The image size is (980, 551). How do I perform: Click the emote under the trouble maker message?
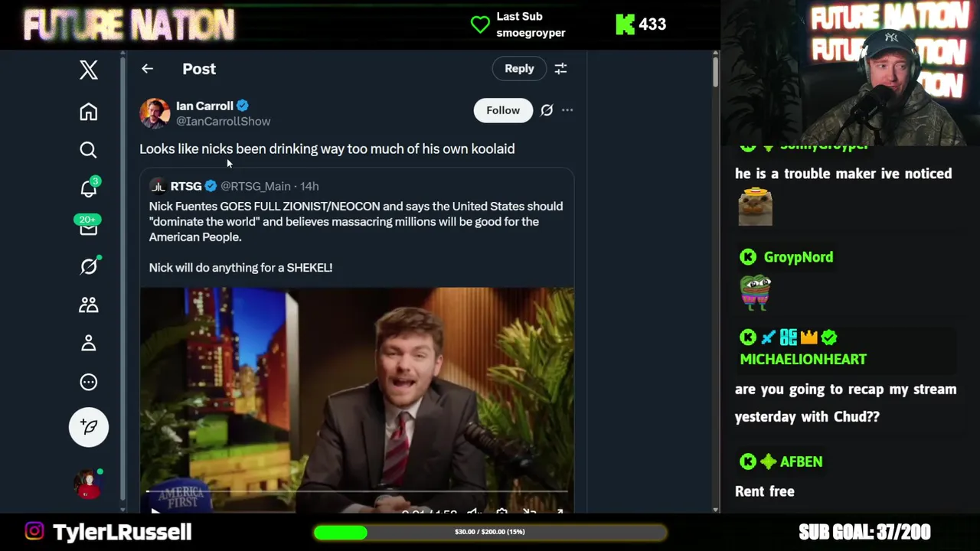756,207
